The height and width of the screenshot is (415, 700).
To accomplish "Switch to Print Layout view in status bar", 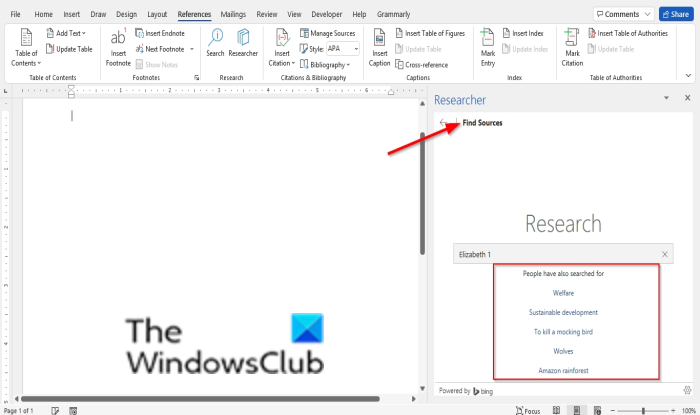I will [x=577, y=411].
